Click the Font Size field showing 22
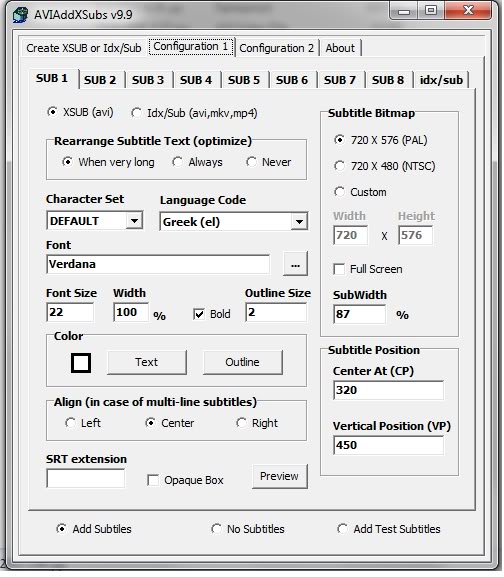This screenshot has width=504, height=577. click(70, 312)
